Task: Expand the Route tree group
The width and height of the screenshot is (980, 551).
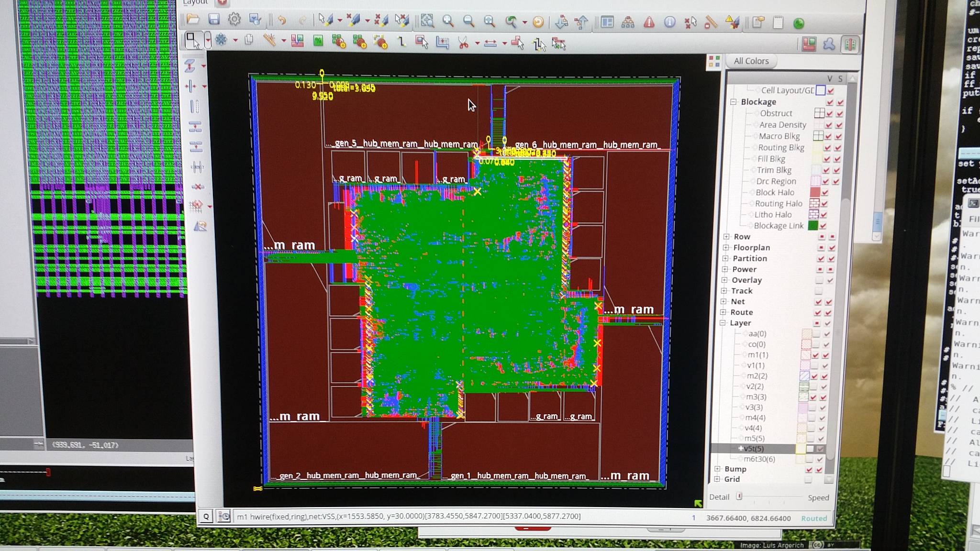Action: (x=724, y=312)
